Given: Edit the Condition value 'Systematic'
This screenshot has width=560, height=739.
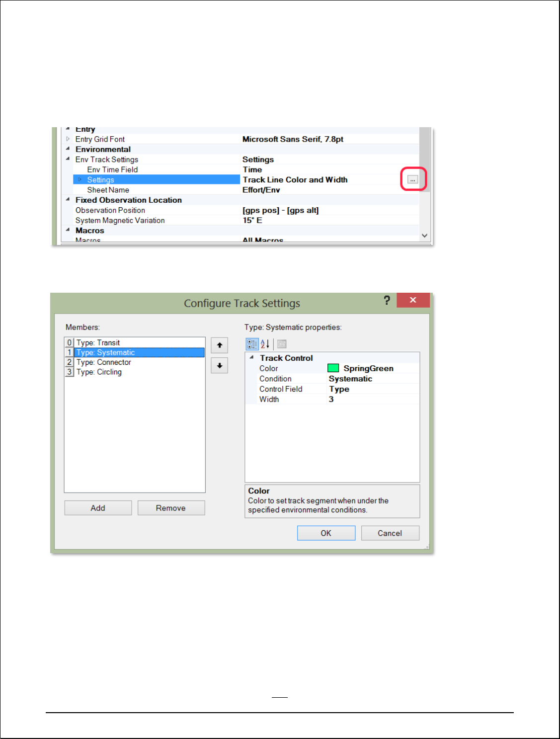Looking at the screenshot, I should pyautogui.click(x=350, y=379).
